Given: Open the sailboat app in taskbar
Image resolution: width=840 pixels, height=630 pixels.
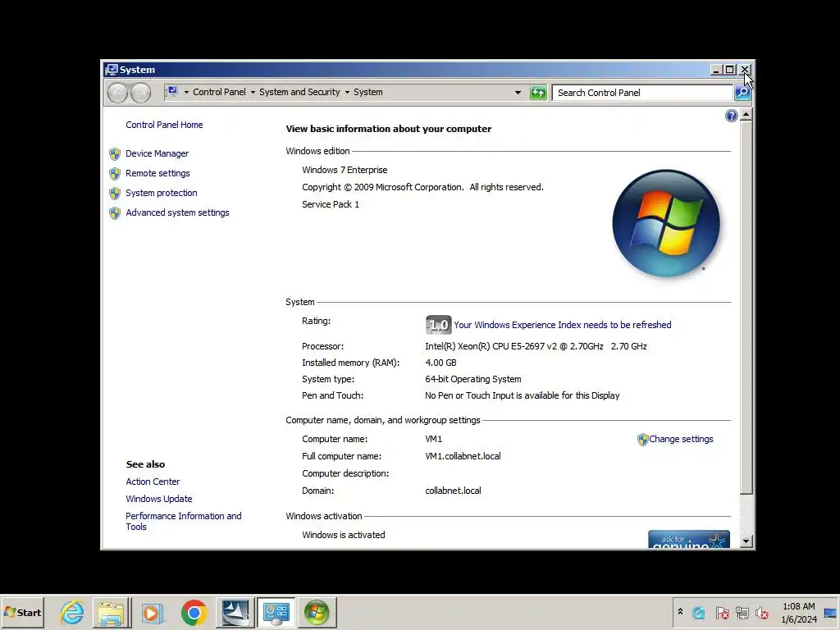Looking at the screenshot, I should pyautogui.click(x=235, y=612).
